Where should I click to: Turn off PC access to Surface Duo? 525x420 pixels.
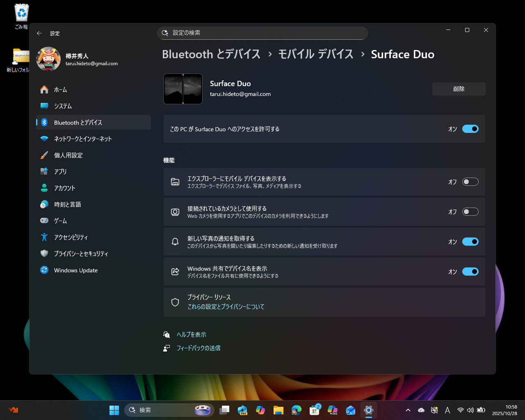point(470,129)
